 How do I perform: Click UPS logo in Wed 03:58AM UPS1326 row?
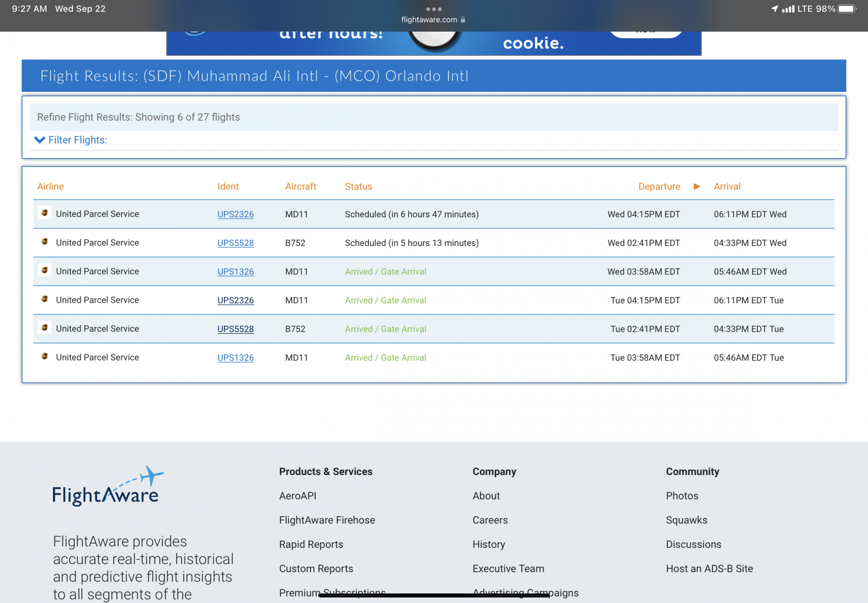pos(44,270)
